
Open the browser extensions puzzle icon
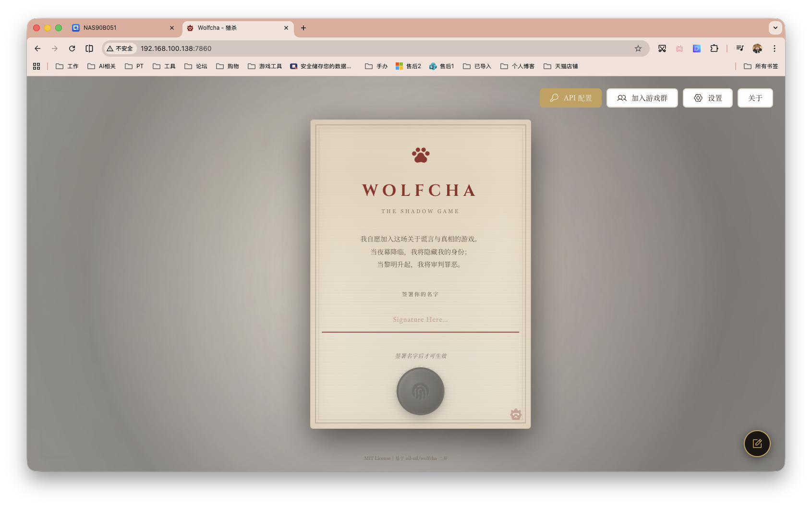pyautogui.click(x=714, y=48)
